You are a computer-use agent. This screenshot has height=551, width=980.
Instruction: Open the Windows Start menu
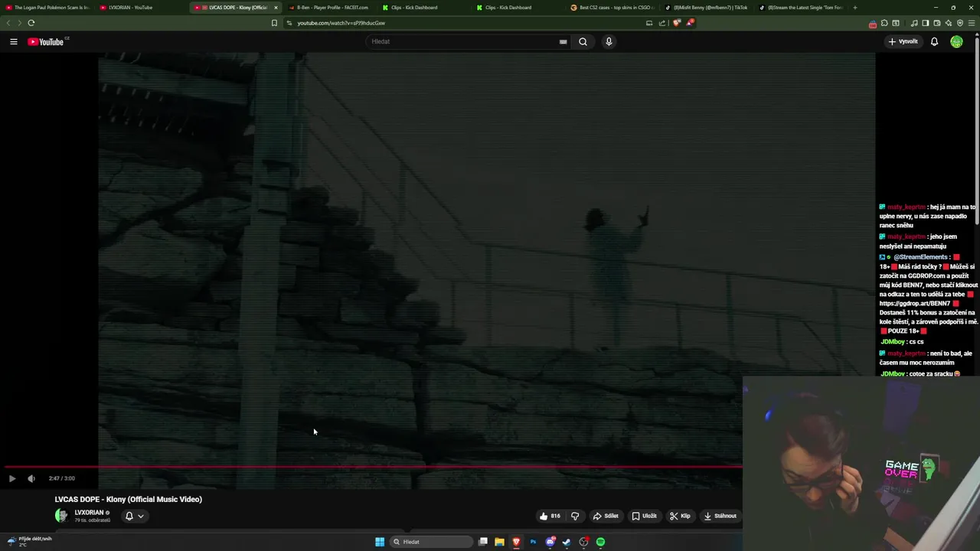[380, 542]
